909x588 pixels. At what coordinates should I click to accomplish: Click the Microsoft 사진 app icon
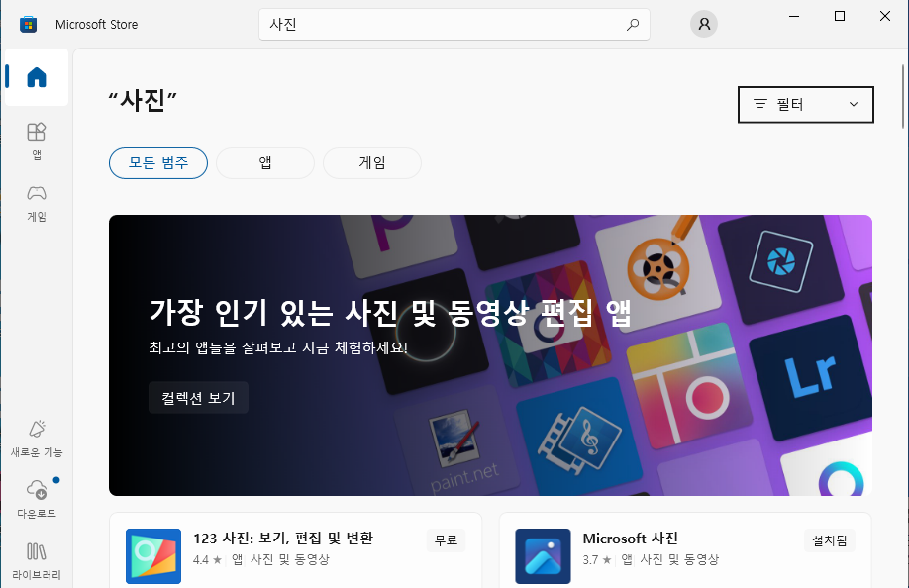click(x=543, y=556)
